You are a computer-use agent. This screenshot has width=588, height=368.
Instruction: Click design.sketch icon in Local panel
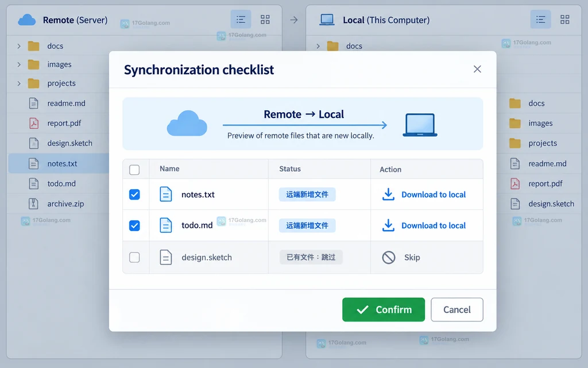[515, 204]
